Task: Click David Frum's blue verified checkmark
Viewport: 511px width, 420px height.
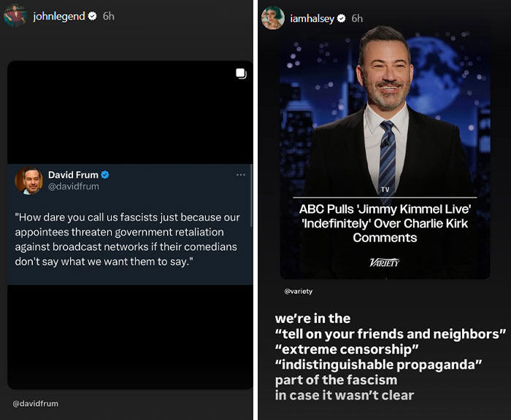Action: tap(105, 175)
